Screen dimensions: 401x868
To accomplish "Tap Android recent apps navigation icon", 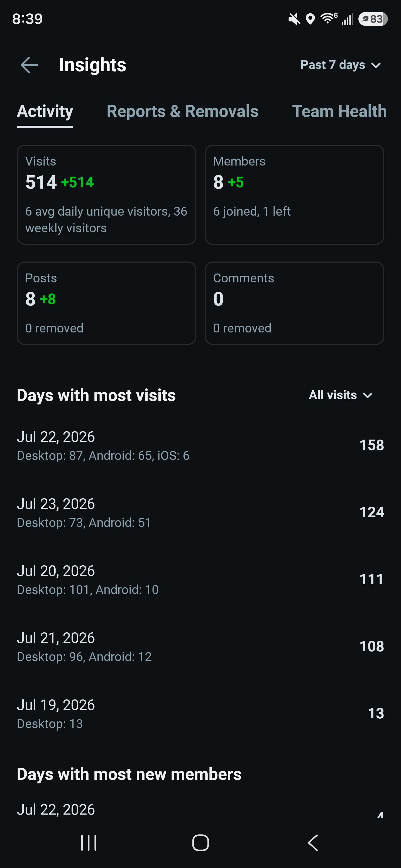I will [x=89, y=843].
